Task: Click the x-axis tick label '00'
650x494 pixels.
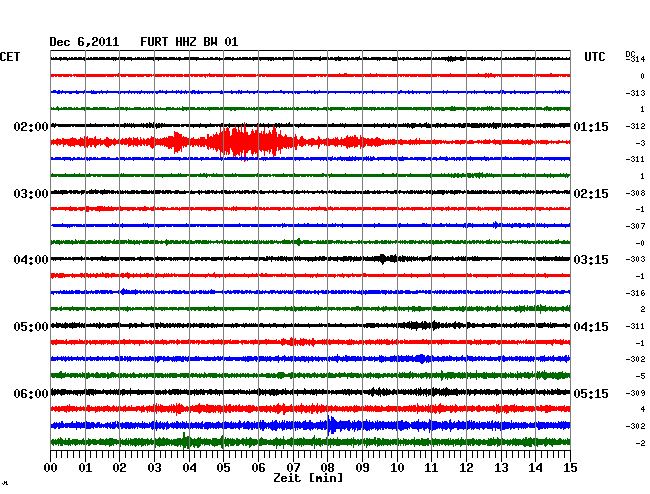Action: [51, 468]
